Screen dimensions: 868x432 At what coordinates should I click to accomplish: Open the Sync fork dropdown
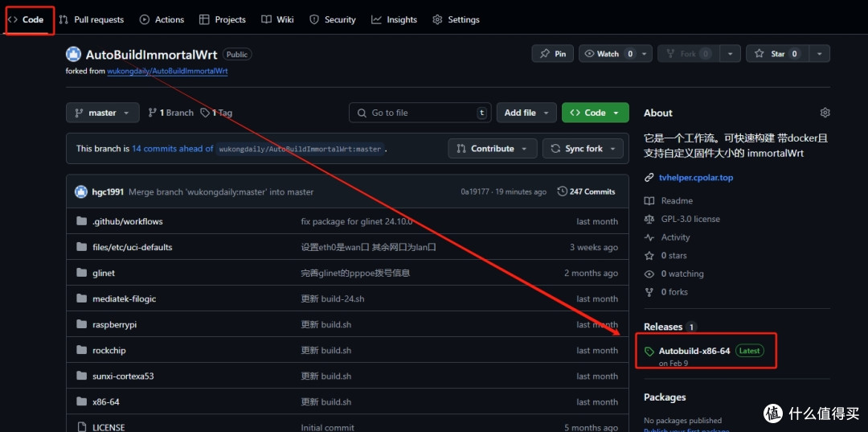[583, 149]
